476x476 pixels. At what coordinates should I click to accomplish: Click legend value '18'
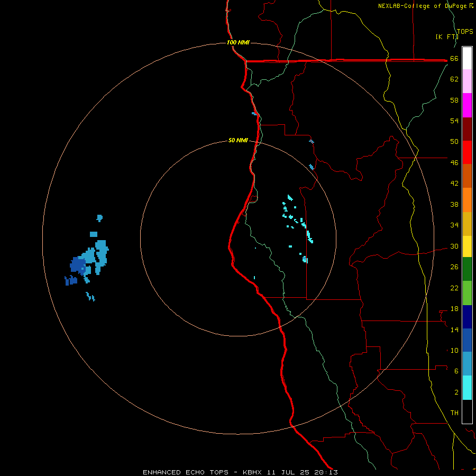(x=454, y=309)
